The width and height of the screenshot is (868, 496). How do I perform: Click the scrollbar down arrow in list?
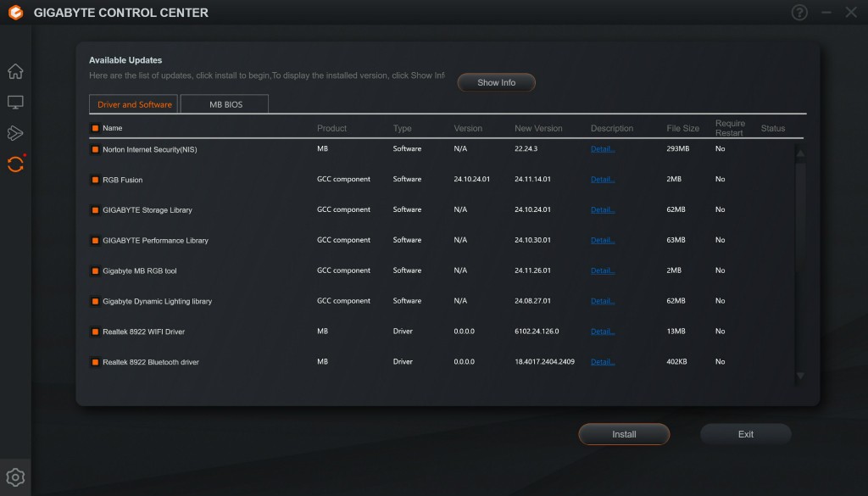point(800,376)
